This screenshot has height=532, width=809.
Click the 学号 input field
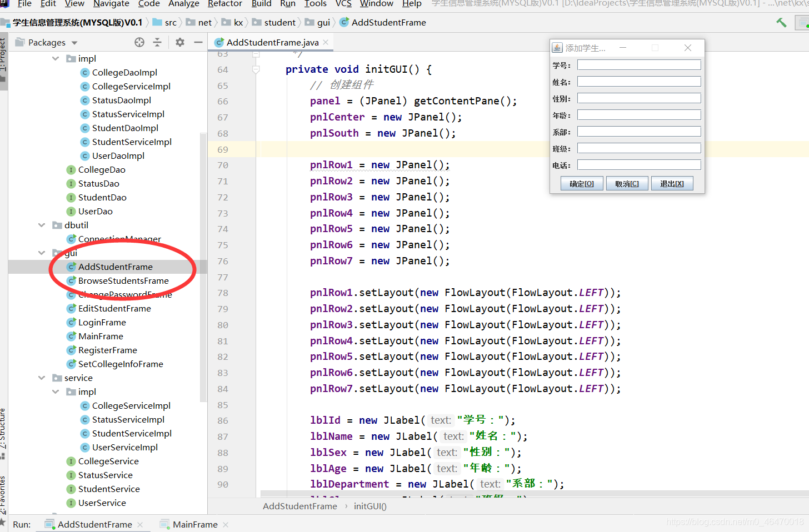(x=639, y=65)
